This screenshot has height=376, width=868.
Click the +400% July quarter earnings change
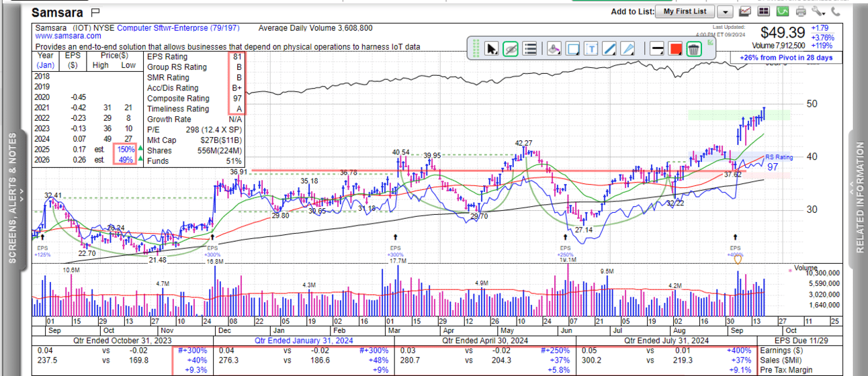pos(739,350)
